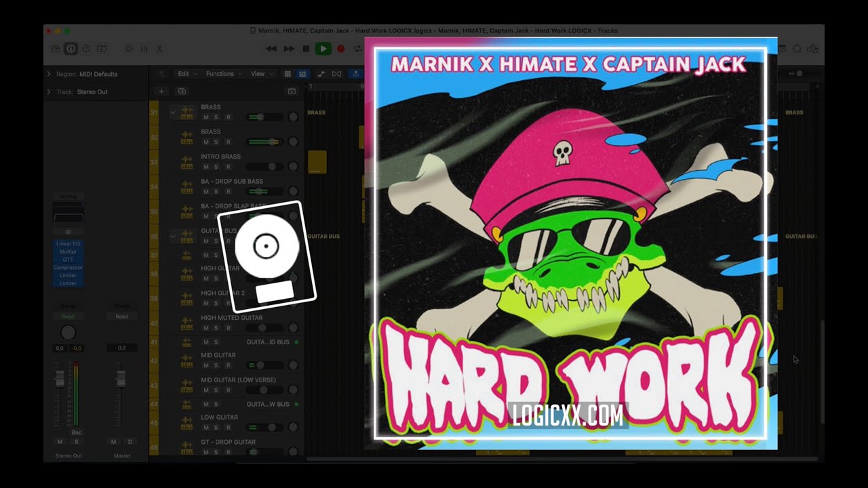Open Stereo Out automation Read menu
Screen dimensions: 868x488
[x=68, y=317]
